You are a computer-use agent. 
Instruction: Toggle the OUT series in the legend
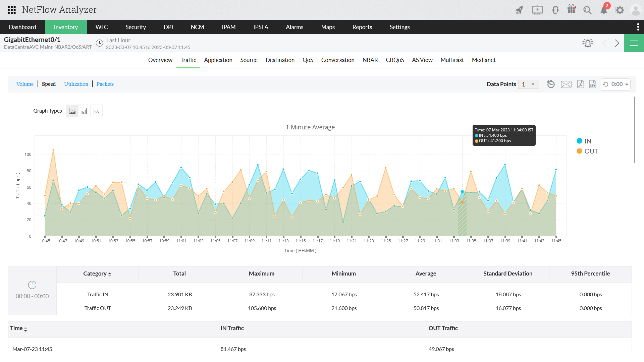(x=587, y=151)
